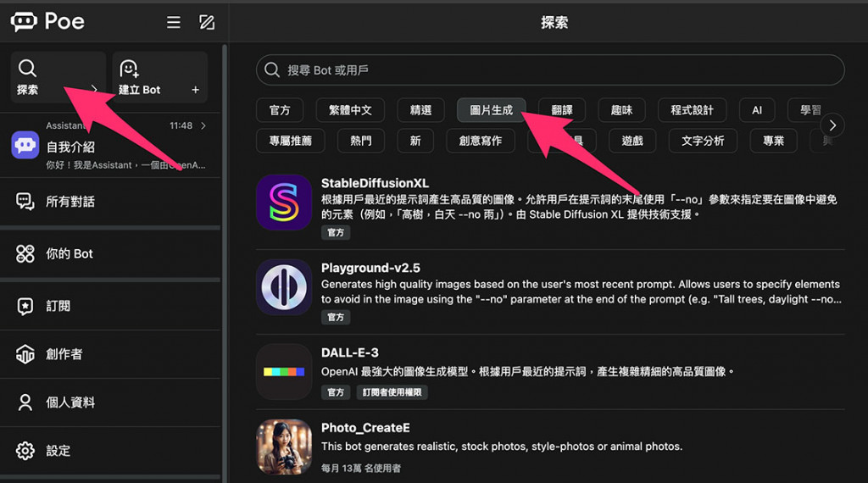Open 探索 explore card label
This screenshot has height=483, width=868.
pos(27,90)
